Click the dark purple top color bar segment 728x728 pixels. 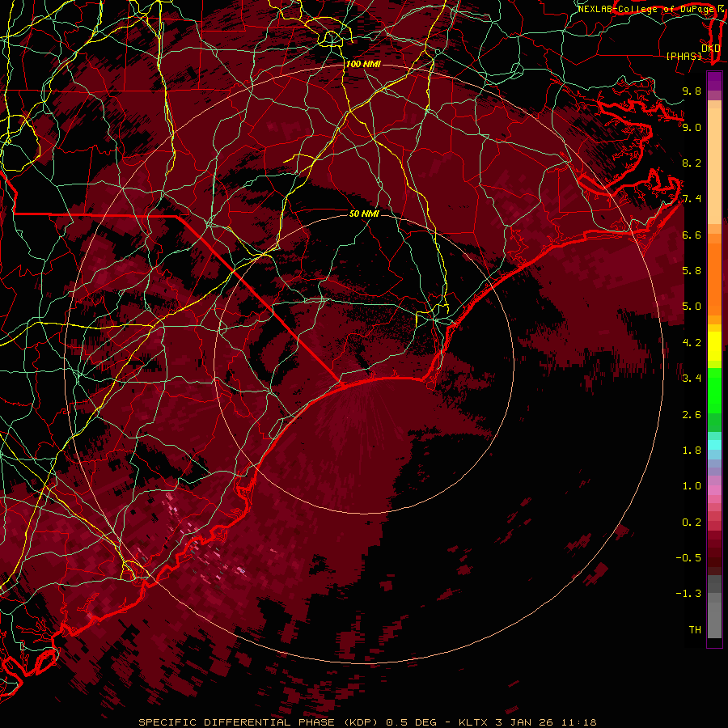(x=714, y=81)
